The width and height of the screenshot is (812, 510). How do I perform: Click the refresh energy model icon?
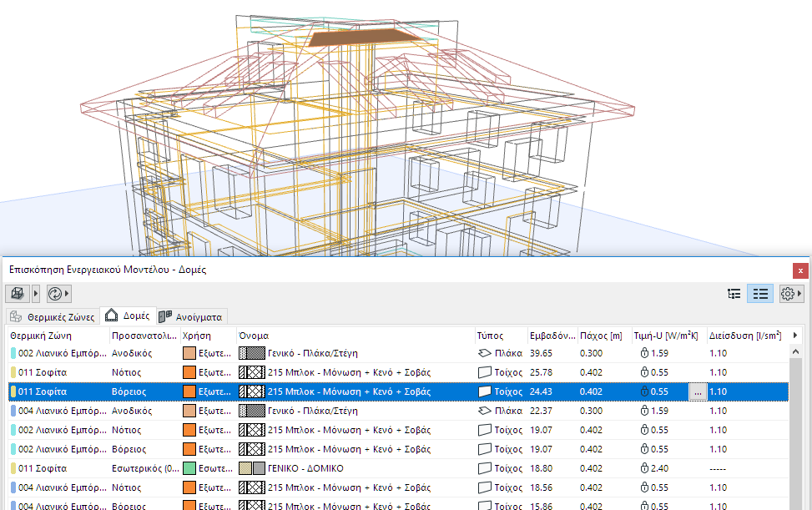pyautogui.click(x=55, y=294)
